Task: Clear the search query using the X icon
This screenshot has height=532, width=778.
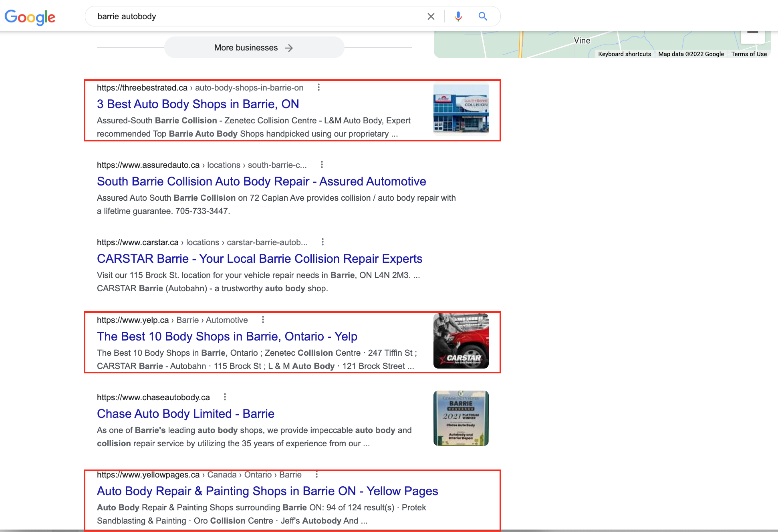Action: click(x=431, y=16)
